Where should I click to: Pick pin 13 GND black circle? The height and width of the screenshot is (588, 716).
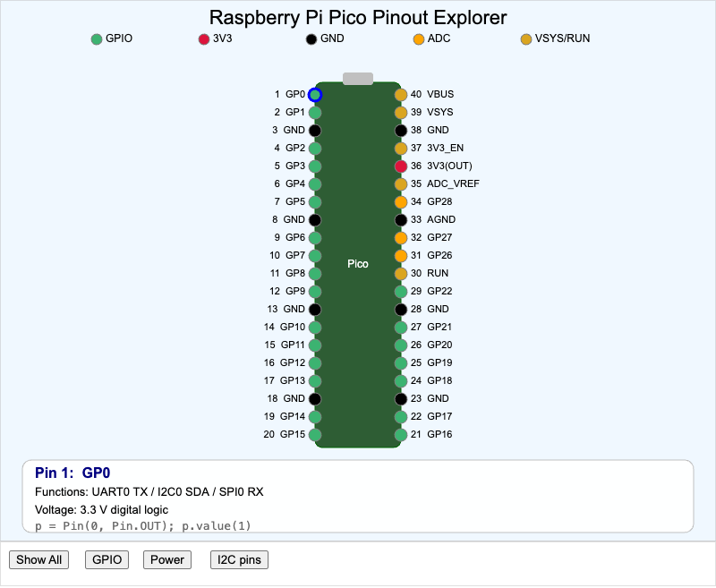(x=315, y=310)
